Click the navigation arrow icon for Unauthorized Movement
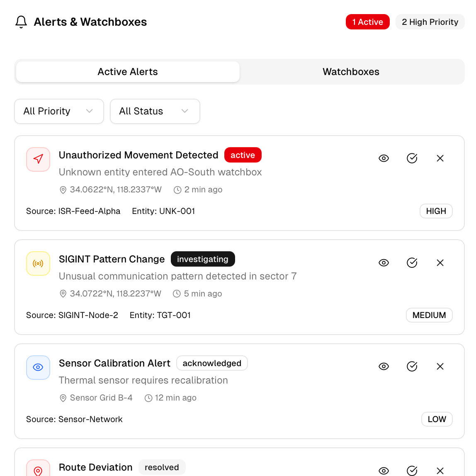The width and height of the screenshot is (476, 476). [38, 159]
